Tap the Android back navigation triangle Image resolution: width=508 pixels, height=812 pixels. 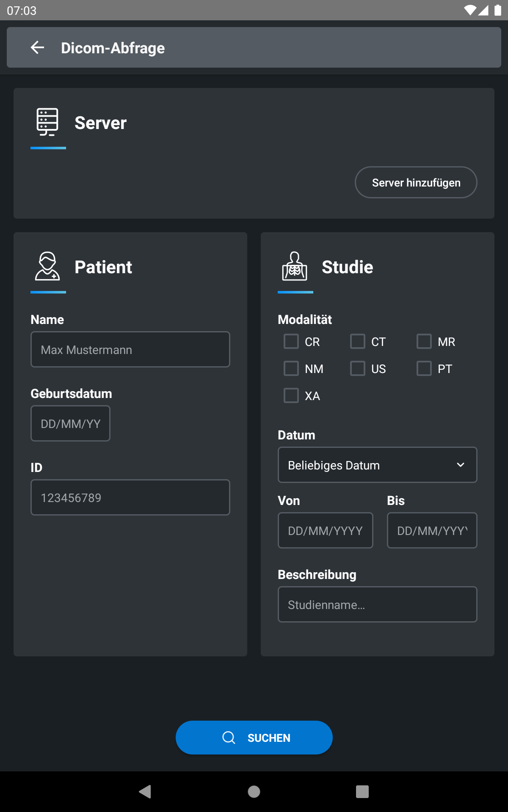[145, 791]
